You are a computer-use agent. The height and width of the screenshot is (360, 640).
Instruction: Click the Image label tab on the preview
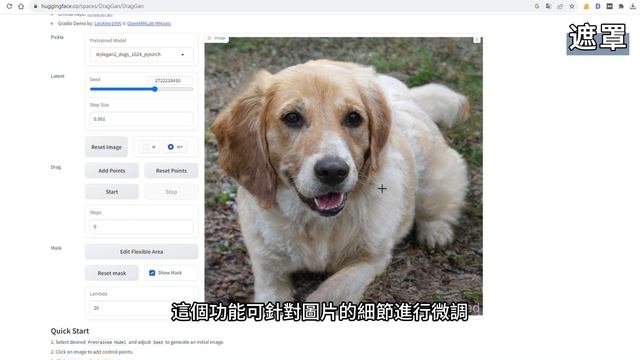pos(216,38)
